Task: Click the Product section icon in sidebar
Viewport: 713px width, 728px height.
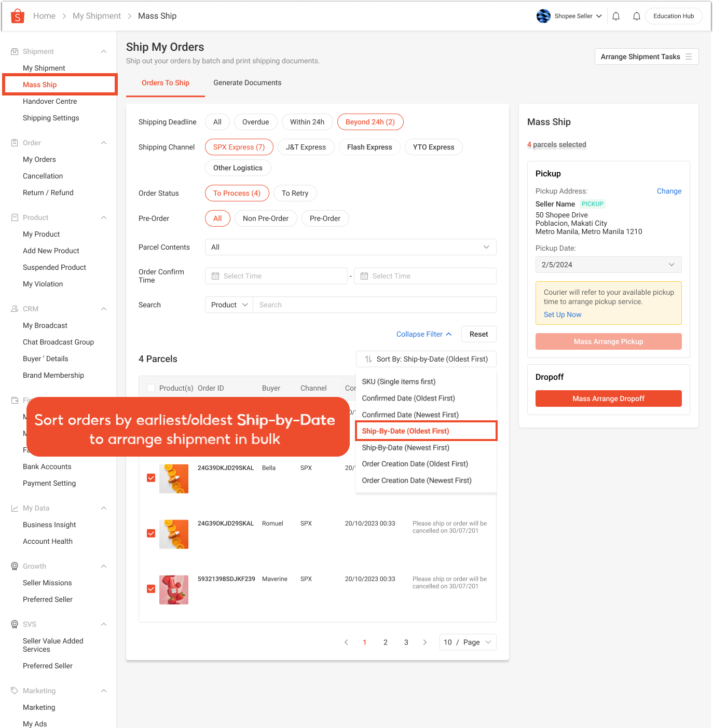Action: click(x=14, y=217)
